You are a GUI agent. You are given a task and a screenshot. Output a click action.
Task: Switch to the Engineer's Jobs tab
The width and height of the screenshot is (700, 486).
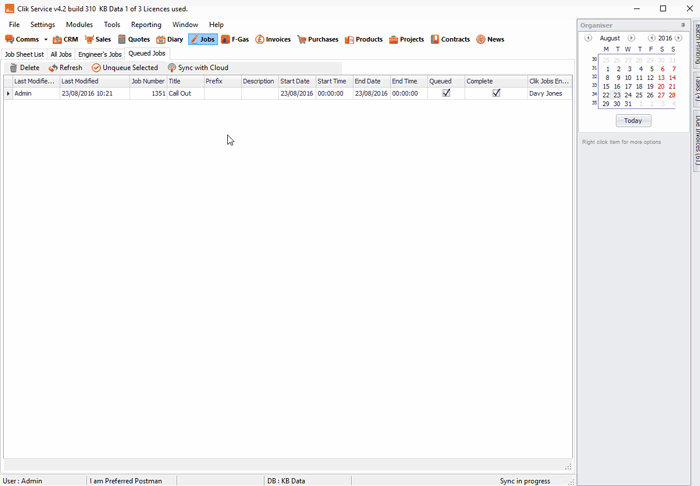tap(100, 54)
